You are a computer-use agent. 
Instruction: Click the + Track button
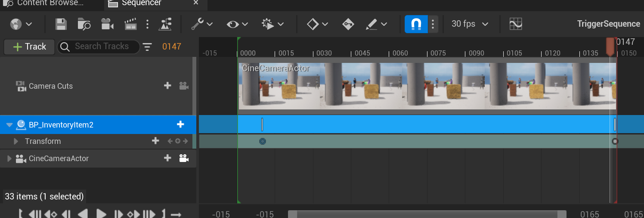[29, 47]
